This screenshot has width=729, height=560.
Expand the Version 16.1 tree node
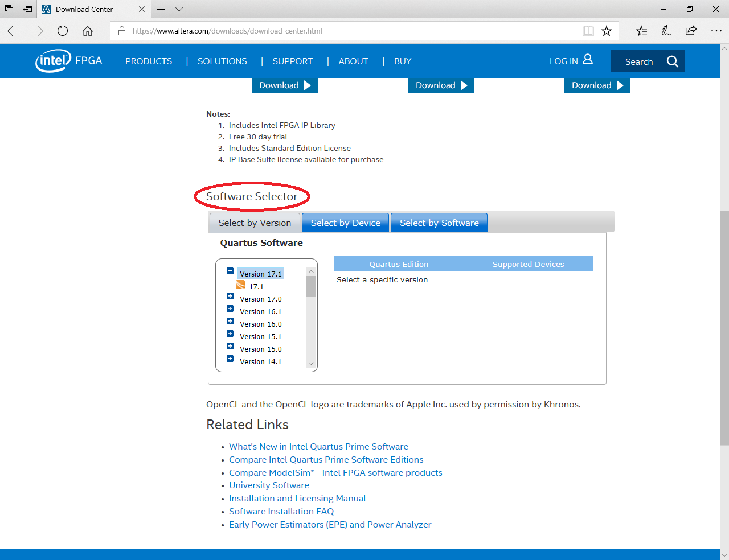click(230, 308)
